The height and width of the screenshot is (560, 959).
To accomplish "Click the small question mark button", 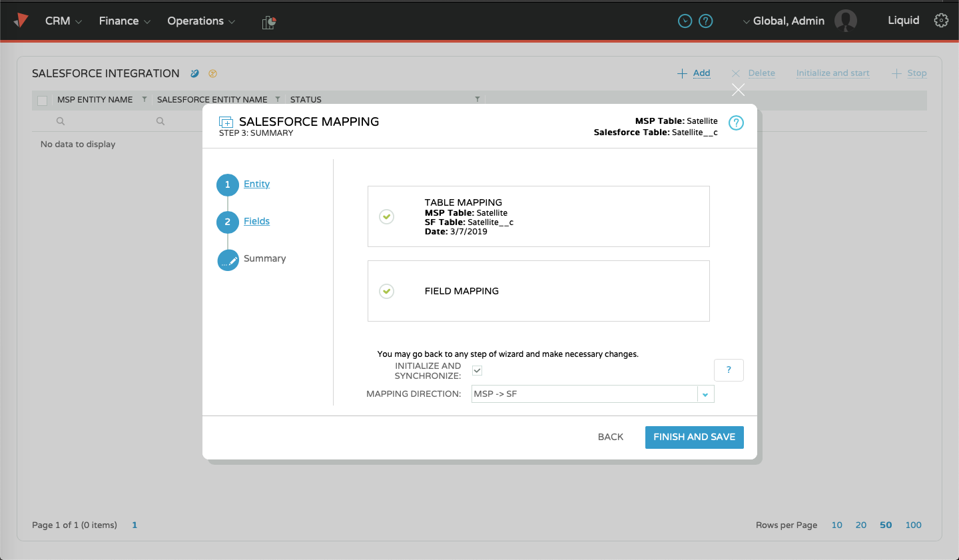I will coord(729,370).
